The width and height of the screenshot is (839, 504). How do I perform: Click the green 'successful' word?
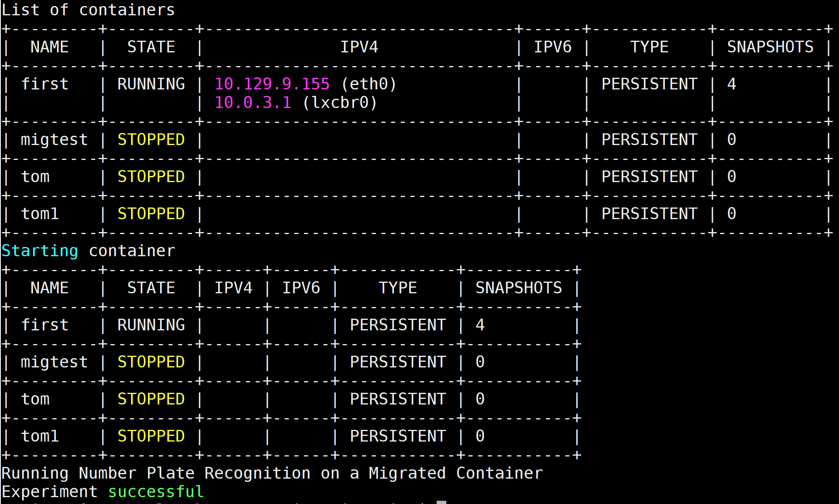[156, 492]
